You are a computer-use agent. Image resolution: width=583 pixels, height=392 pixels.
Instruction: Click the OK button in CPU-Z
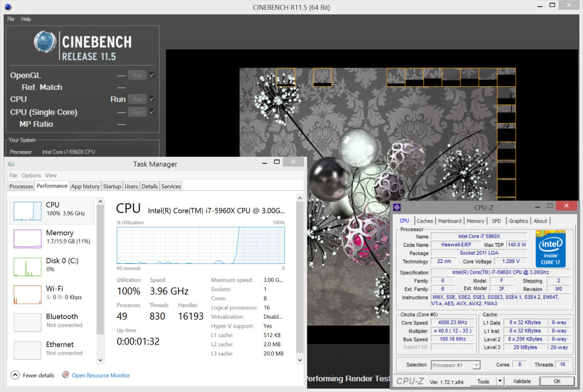click(557, 381)
